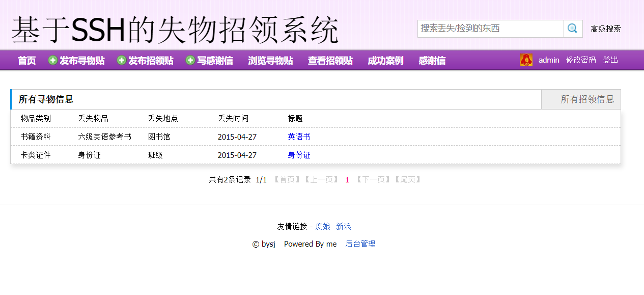The height and width of the screenshot is (295, 644).
Task: Click the admin avatar icon
Action: point(526,60)
